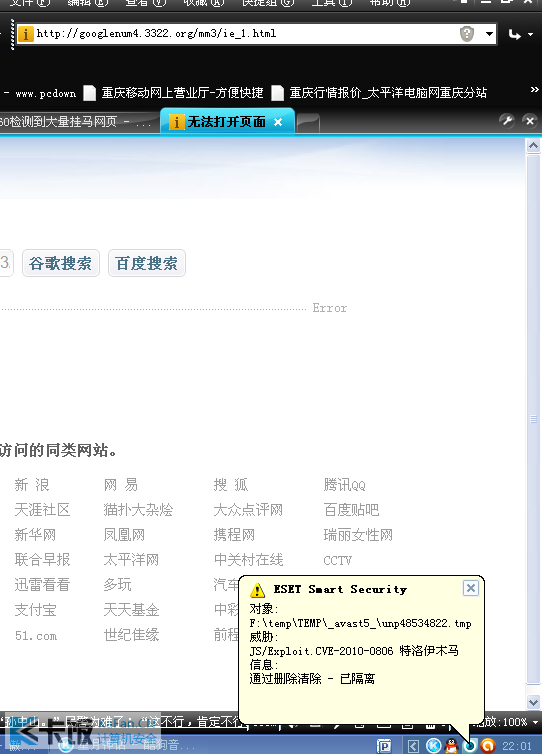Screen dimensions: 542x754
Task: Click the 22:01 system clock
Action: pos(517,746)
